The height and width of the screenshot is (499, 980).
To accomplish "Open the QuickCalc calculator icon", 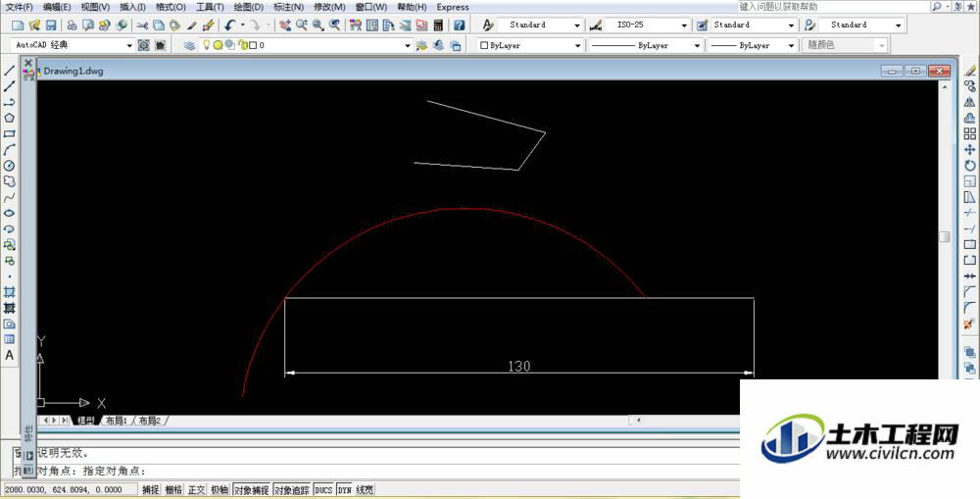I will (x=438, y=25).
